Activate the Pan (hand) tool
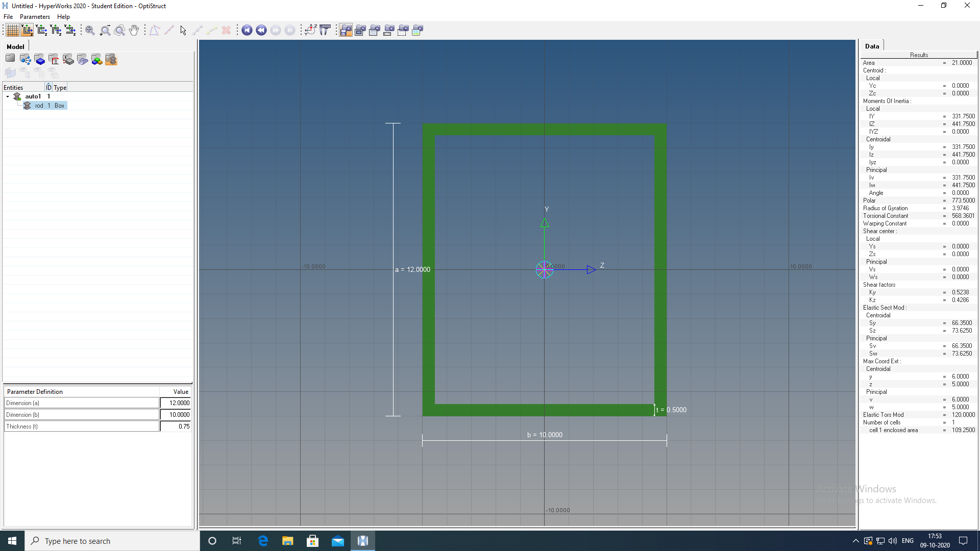Viewport: 980px width, 551px height. coord(134,30)
